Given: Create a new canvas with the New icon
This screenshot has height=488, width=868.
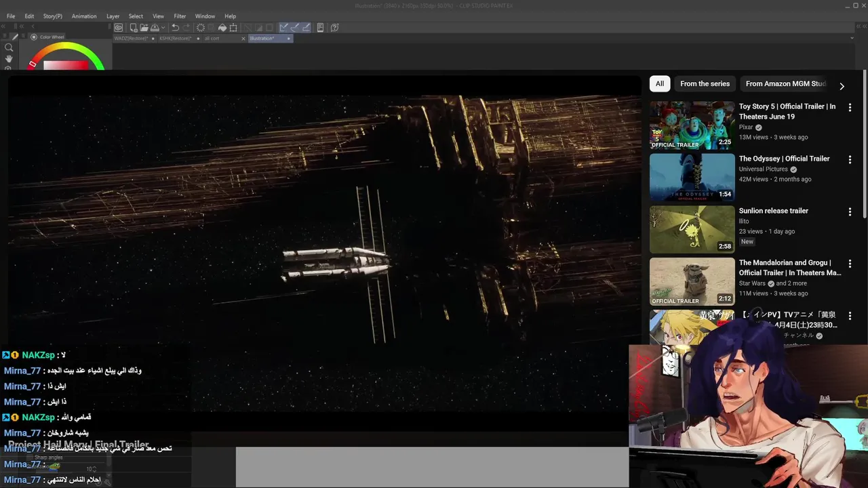Looking at the screenshot, I should [x=134, y=28].
